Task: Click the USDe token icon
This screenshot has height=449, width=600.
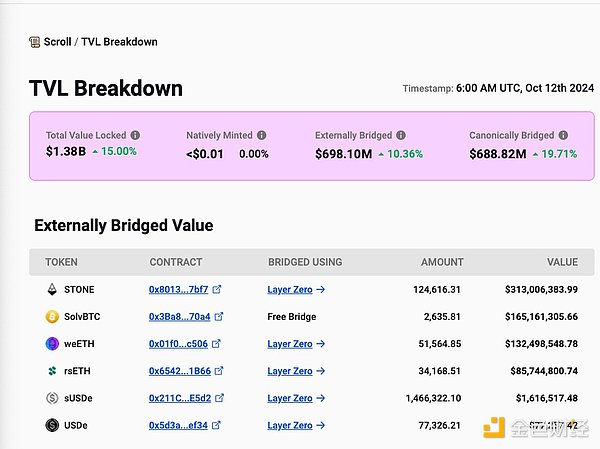Action: (52, 425)
